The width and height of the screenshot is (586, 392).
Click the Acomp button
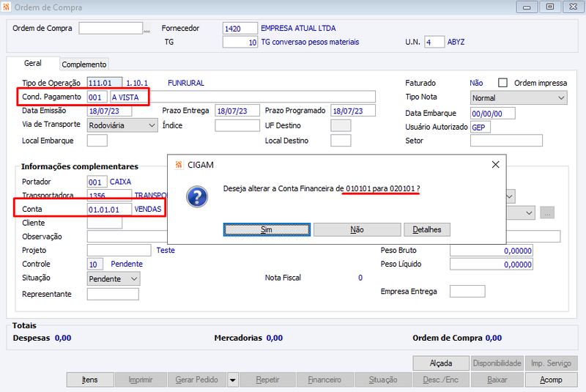tap(552, 380)
